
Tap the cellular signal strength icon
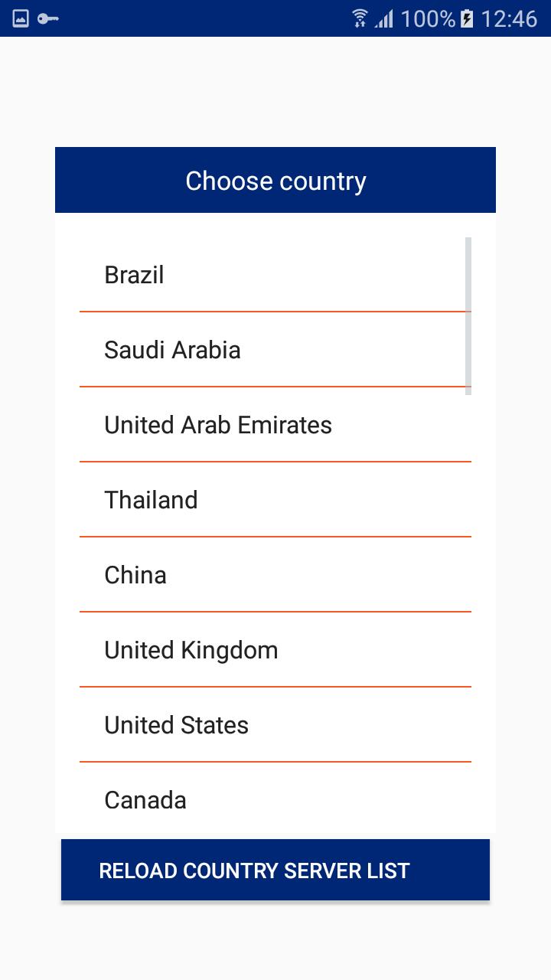(x=384, y=18)
